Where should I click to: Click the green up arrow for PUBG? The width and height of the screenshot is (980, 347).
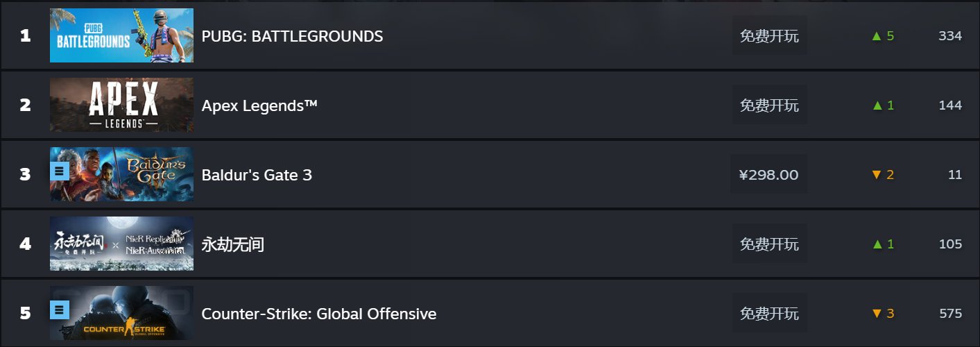pos(877,36)
